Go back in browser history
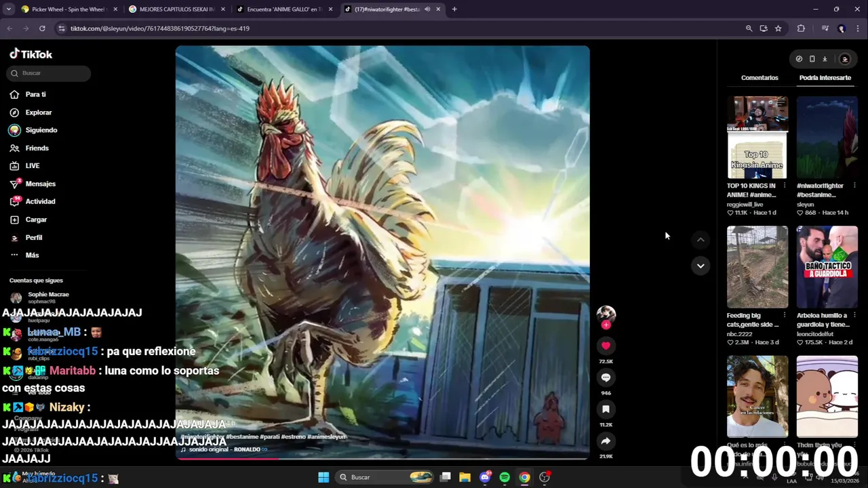Image resolution: width=868 pixels, height=488 pixels. tap(9, 28)
